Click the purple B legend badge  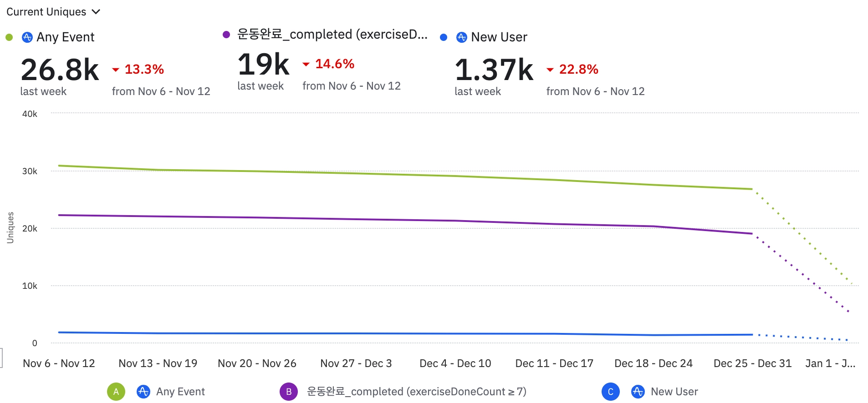coord(289,392)
